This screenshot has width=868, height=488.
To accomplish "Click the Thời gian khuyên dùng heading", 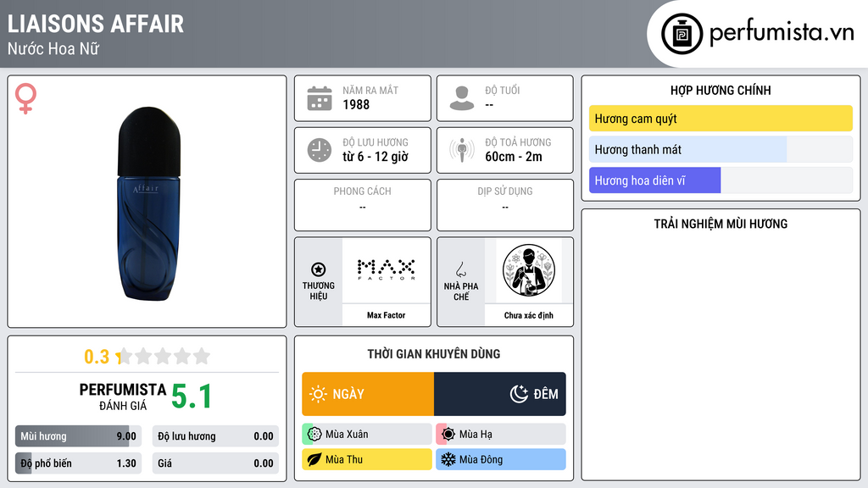I will tap(434, 353).
